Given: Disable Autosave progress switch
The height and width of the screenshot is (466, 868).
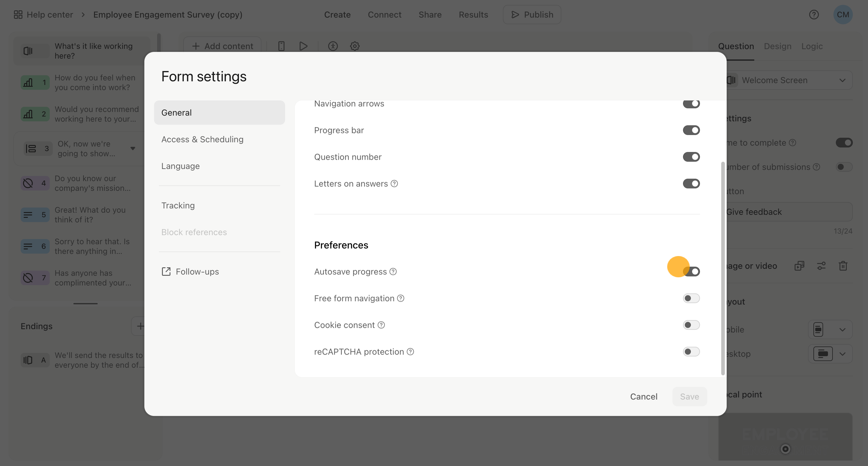Looking at the screenshot, I should pyautogui.click(x=691, y=272).
